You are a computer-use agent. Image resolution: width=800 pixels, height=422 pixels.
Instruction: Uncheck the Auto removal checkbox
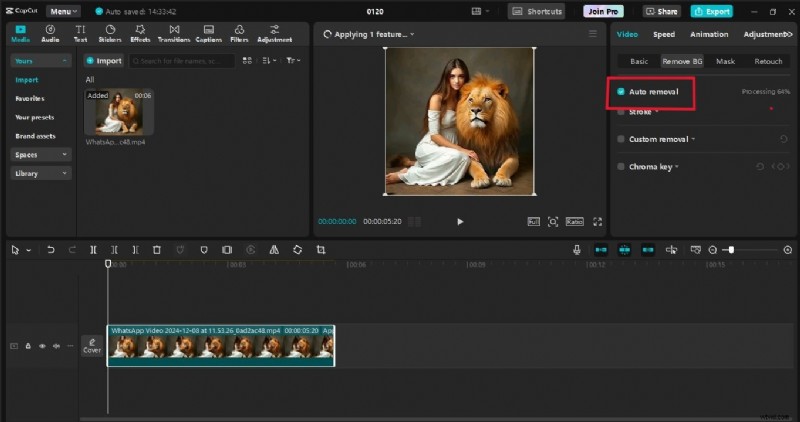621,91
